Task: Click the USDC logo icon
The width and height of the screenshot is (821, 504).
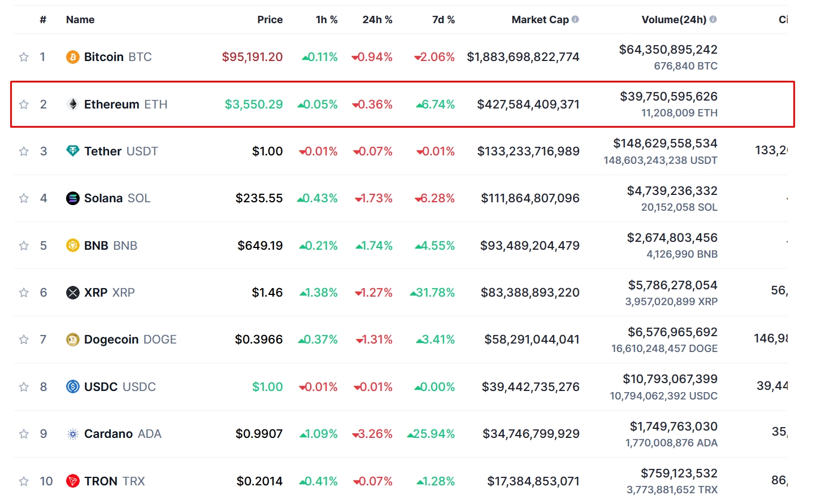Action: pyautogui.click(x=72, y=386)
